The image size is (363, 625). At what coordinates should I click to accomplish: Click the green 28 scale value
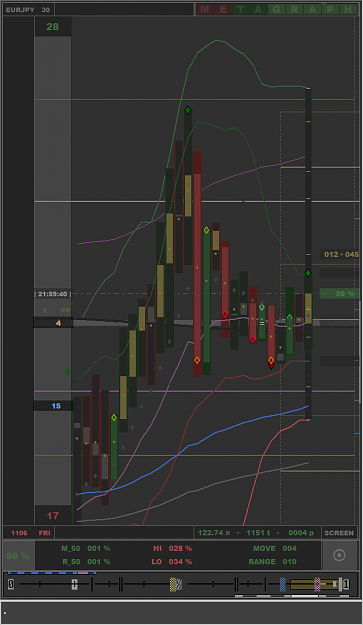53,27
